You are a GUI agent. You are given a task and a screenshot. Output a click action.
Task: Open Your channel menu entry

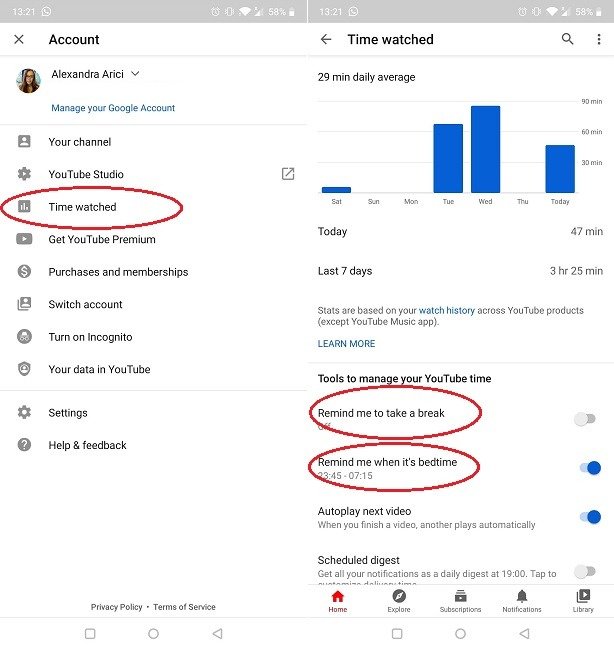(153, 142)
